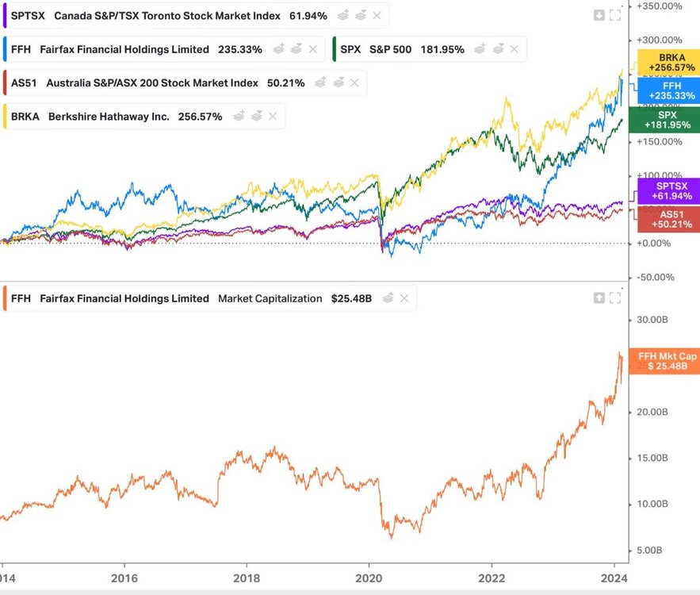Click the layers-plus icon beside FFH 235.33%
Image resolution: width=700 pixels, height=595 pixels.
click(x=278, y=48)
